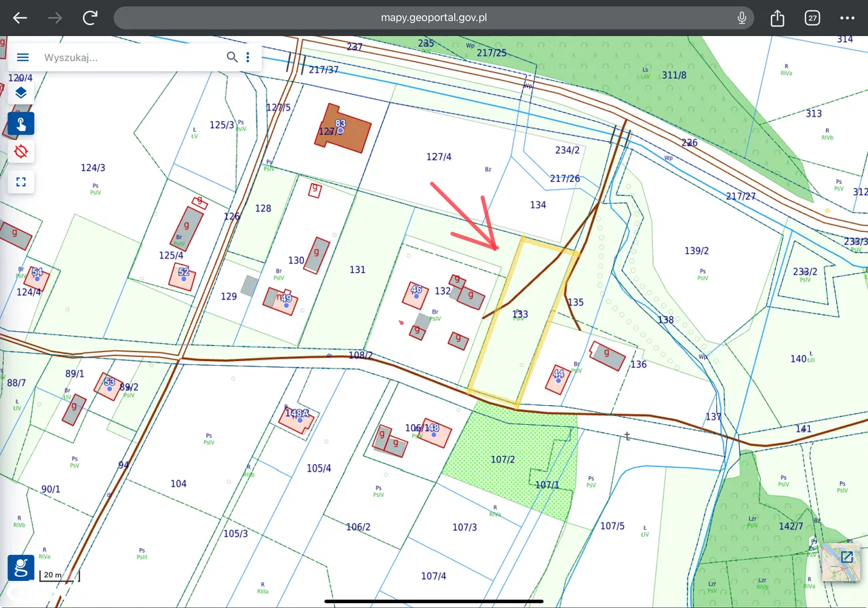Reload the geoportal page

coord(90,18)
